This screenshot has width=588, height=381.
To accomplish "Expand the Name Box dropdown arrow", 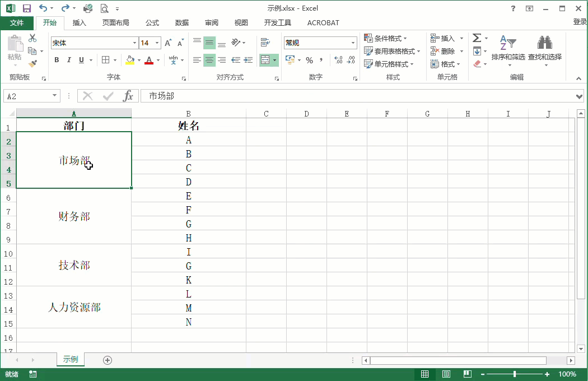I will 54,96.
